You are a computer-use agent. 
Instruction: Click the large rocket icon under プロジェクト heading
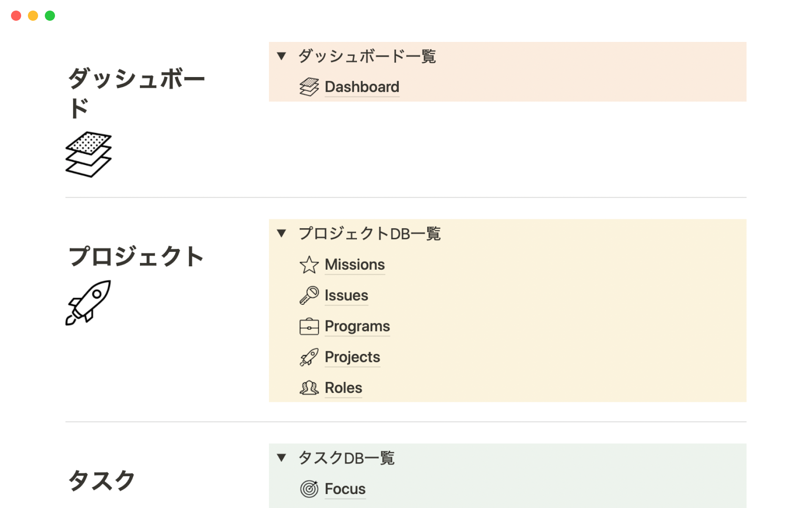88,302
